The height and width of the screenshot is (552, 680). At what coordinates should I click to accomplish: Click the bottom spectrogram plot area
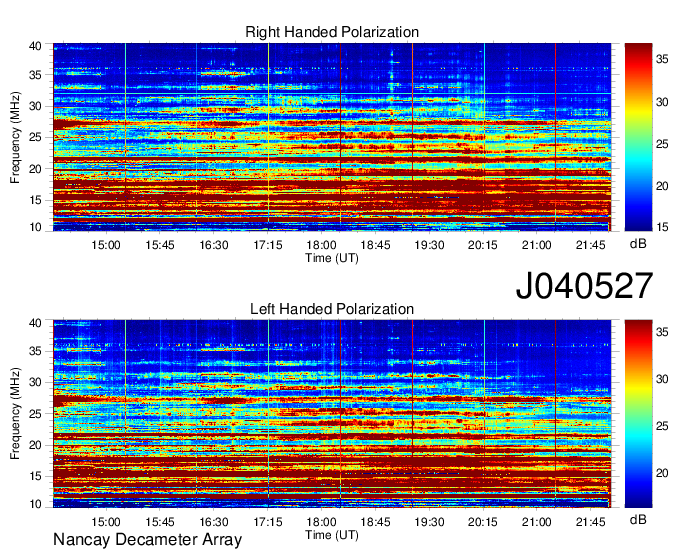(x=332, y=414)
